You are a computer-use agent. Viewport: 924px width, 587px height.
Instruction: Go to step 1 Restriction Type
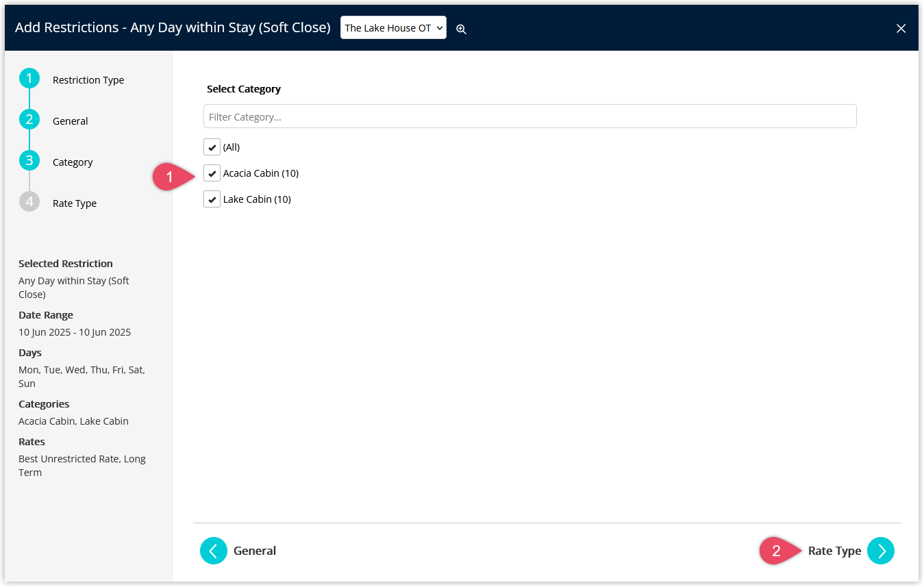pyautogui.click(x=88, y=80)
